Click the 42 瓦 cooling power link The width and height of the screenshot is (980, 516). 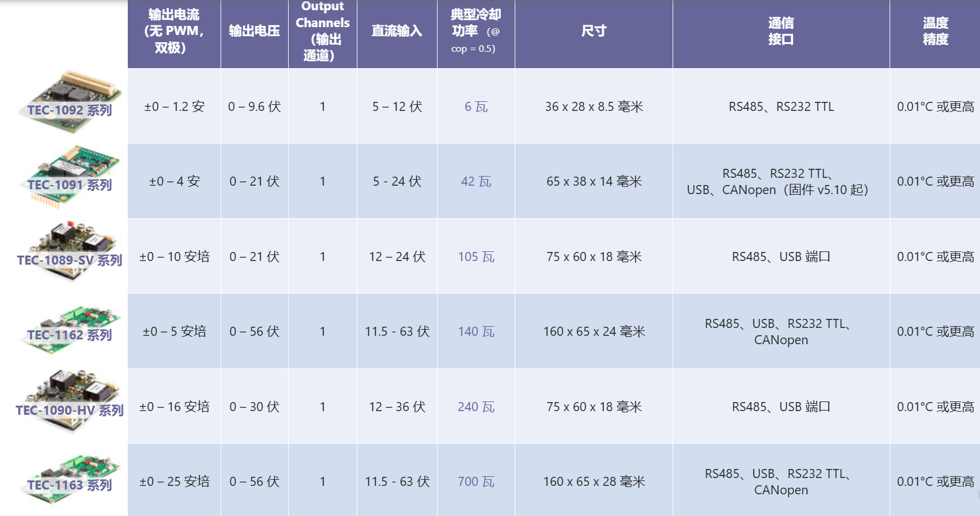tap(476, 181)
